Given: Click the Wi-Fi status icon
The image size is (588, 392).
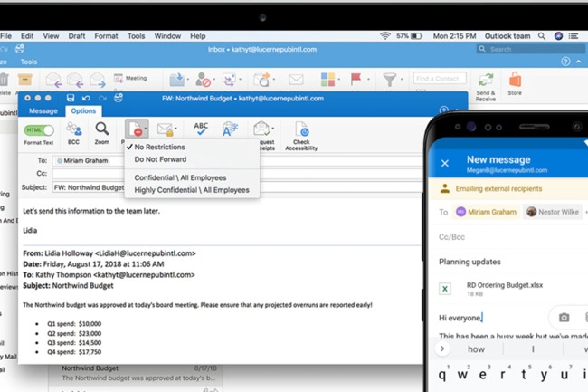Looking at the screenshot, I should pos(385,36).
